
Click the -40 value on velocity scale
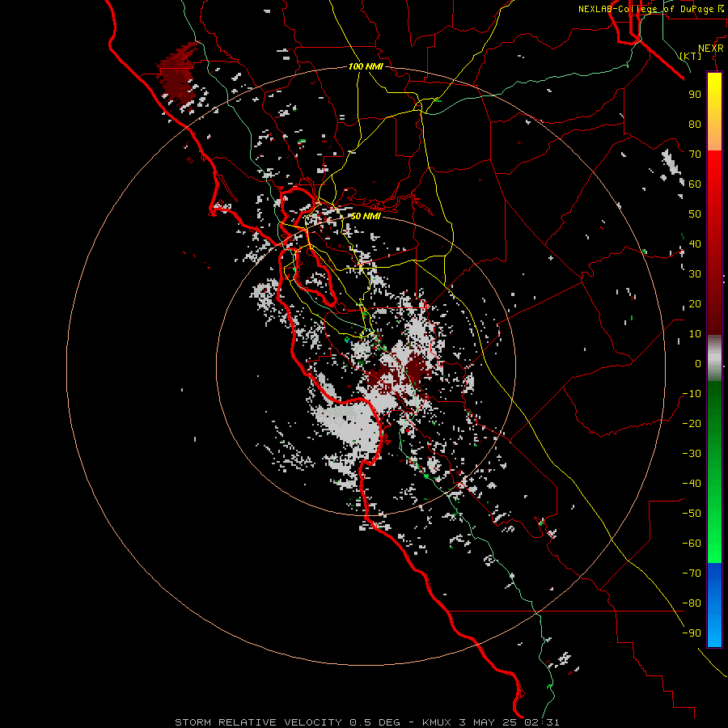[692, 484]
